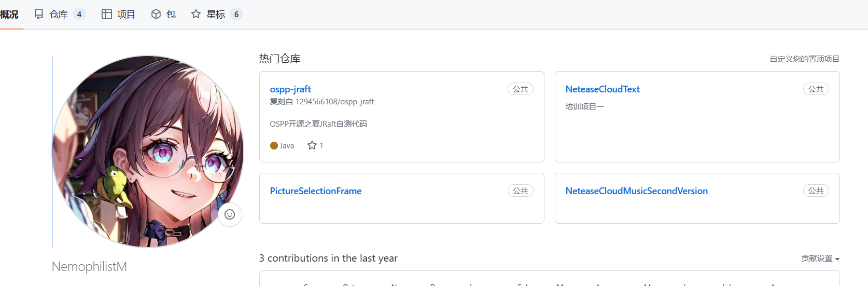Image resolution: width=868 pixels, height=286 pixels.
Task: Open the 贡献设置 dropdown
Action: (820, 258)
